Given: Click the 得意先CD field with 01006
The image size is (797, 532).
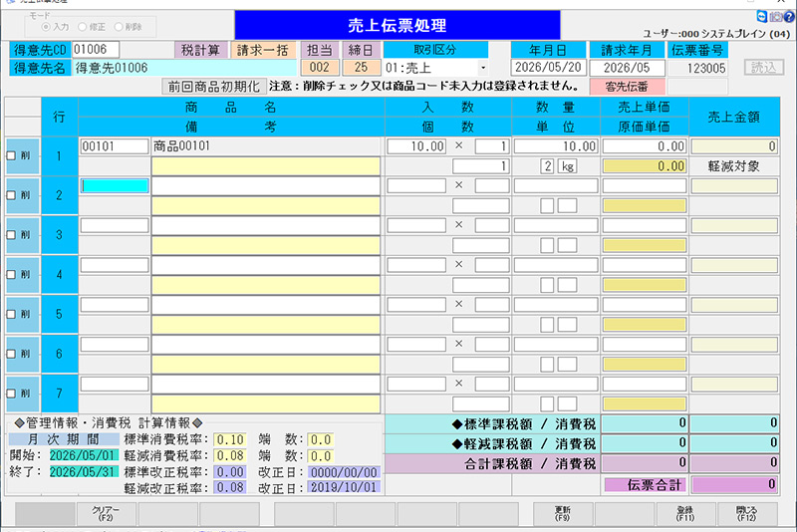Looking at the screenshot, I should coord(96,50).
